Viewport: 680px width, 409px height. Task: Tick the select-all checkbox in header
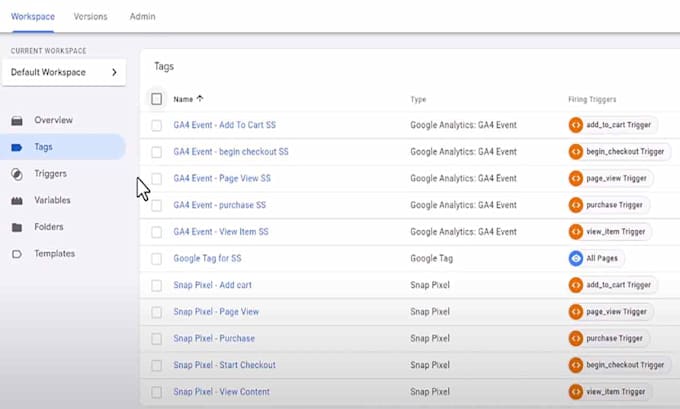point(157,99)
